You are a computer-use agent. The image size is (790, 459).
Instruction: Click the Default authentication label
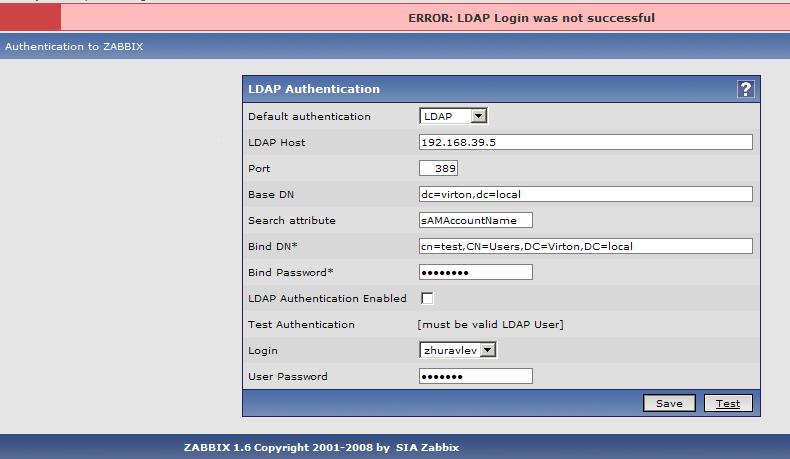tap(309, 116)
